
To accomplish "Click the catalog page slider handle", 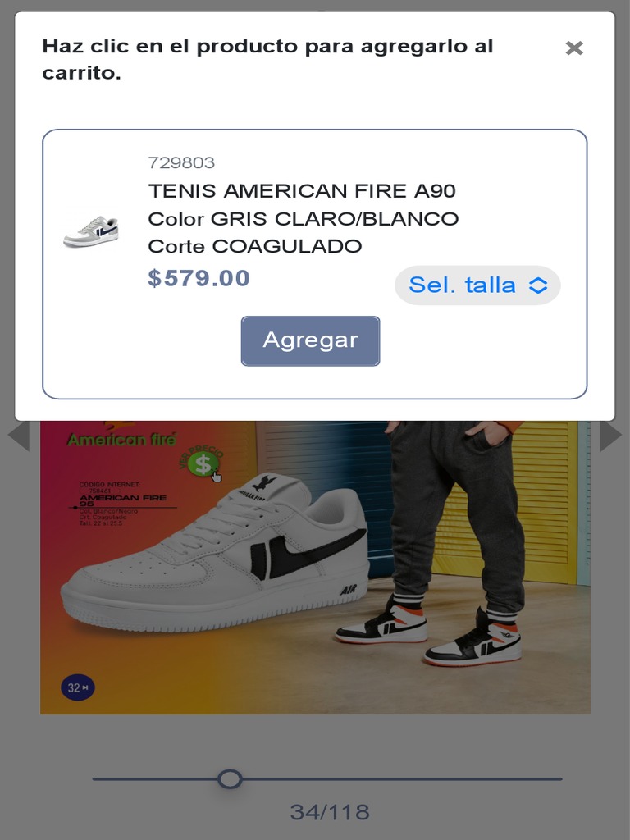I will (230, 778).
